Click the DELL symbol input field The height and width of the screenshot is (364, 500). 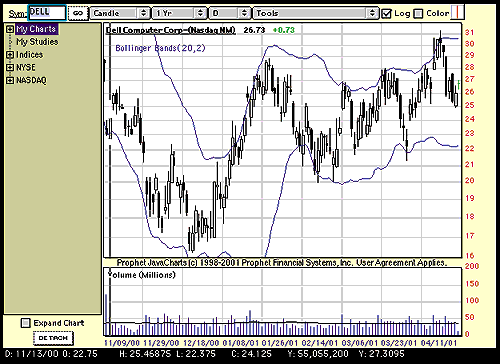(47, 13)
